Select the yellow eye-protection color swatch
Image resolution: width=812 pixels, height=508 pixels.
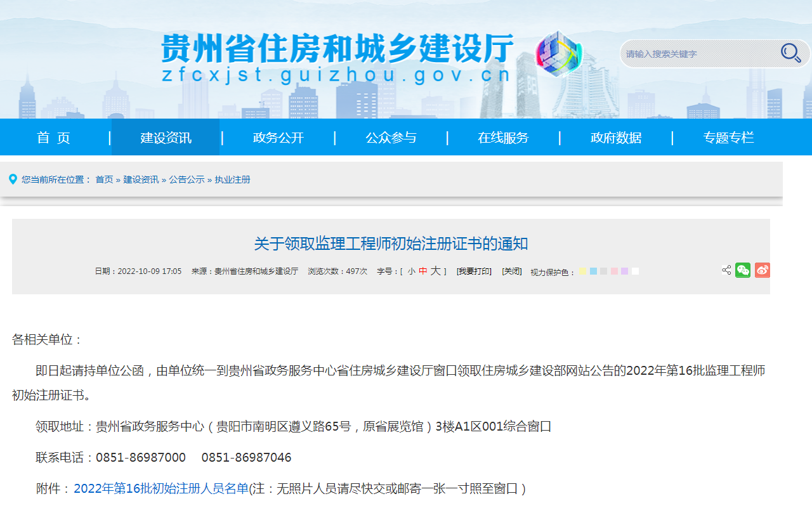pos(583,271)
